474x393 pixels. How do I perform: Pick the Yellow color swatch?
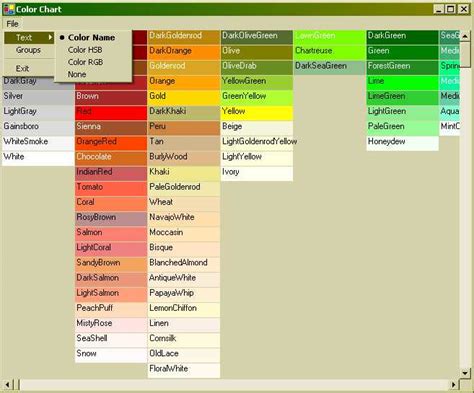(257, 112)
